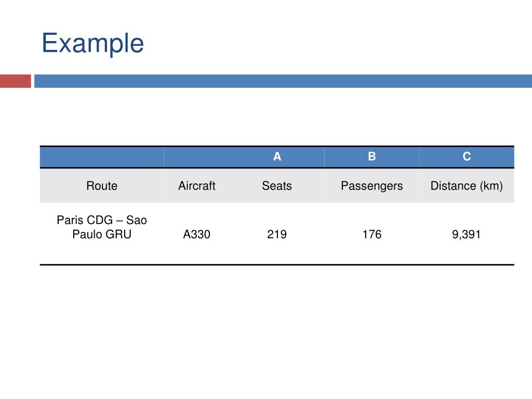Click the "A330" aircraft value

(197, 234)
